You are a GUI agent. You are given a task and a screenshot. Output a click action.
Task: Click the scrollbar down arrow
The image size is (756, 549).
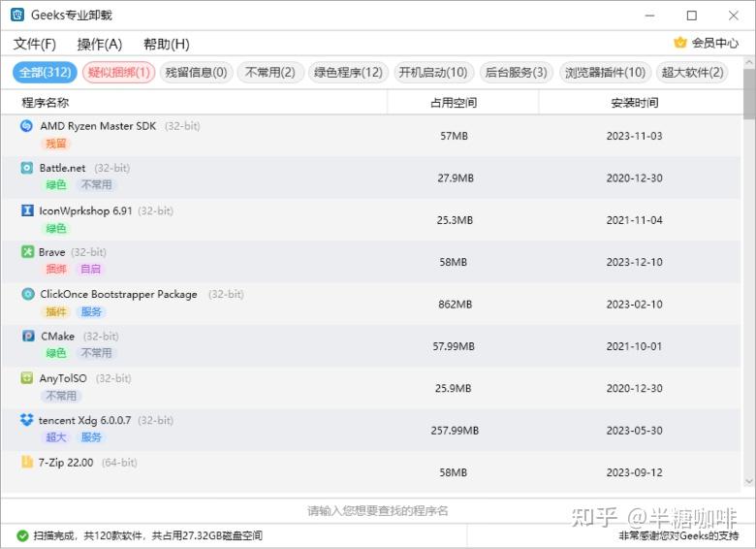point(749,481)
